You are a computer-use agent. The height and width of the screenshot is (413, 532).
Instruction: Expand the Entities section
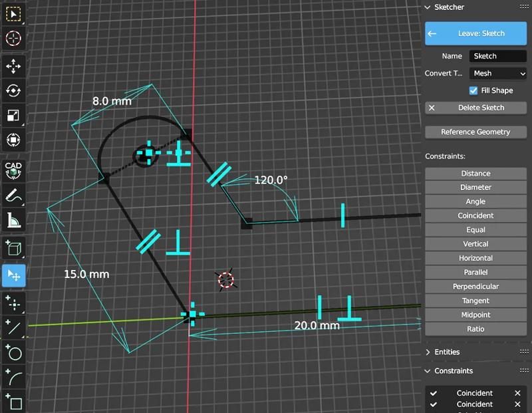(439, 352)
